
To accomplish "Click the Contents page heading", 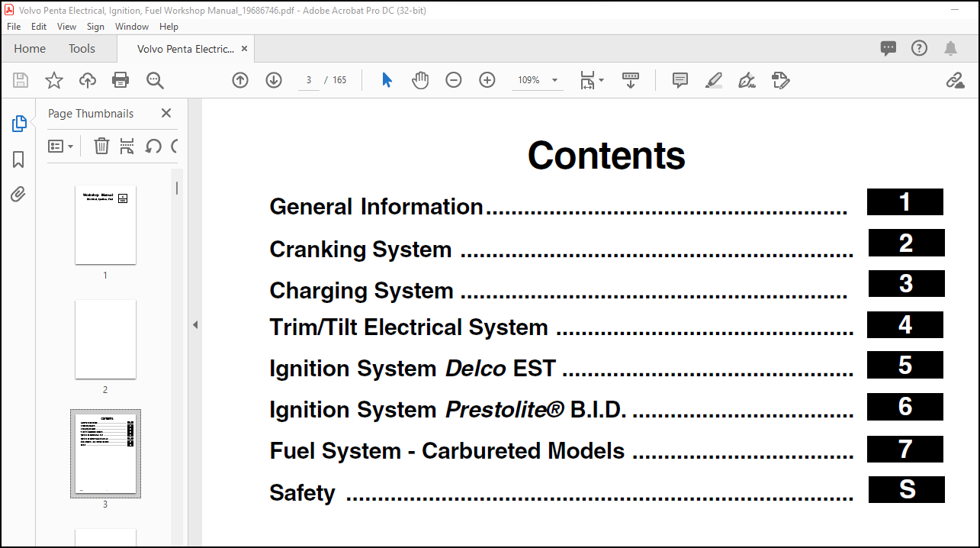I will click(606, 156).
